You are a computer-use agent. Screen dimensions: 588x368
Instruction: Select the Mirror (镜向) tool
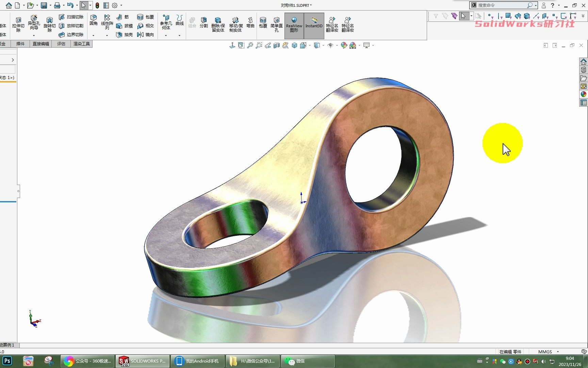coord(146,35)
